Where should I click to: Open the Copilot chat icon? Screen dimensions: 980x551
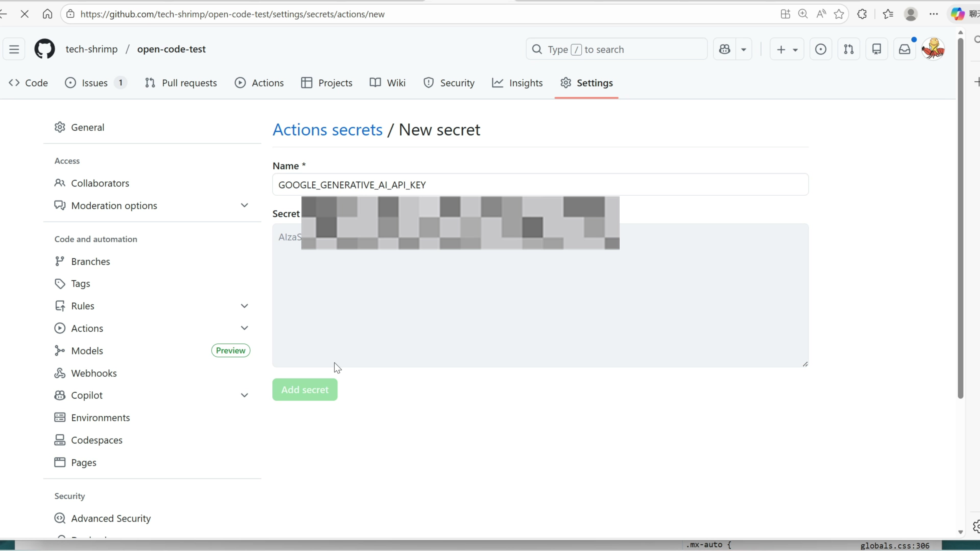pyautogui.click(x=724, y=49)
